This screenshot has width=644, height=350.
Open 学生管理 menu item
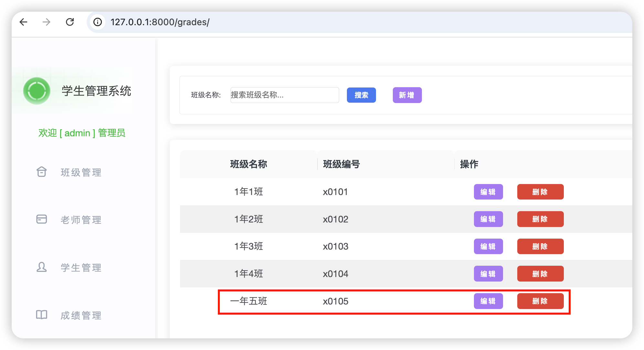81,268
